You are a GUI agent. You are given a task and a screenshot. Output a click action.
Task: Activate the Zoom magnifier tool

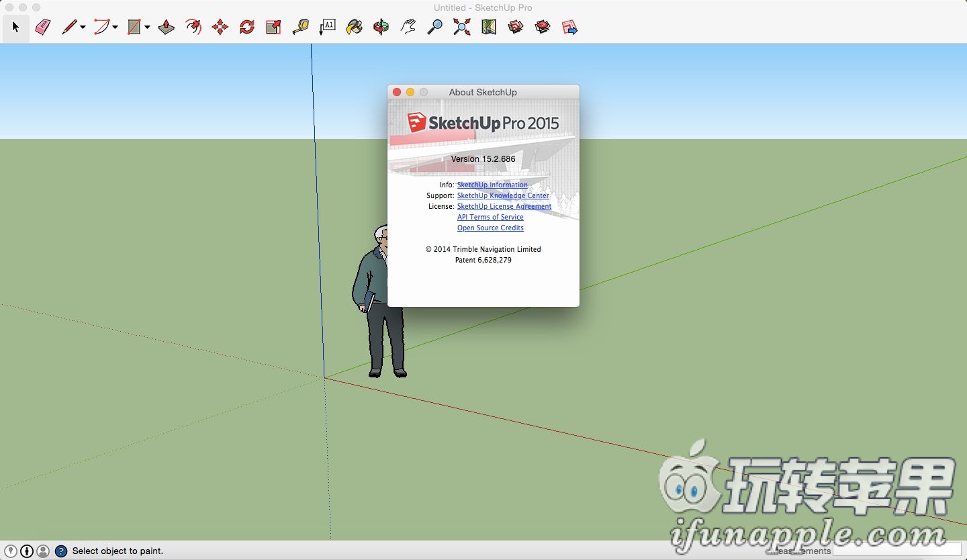(435, 28)
